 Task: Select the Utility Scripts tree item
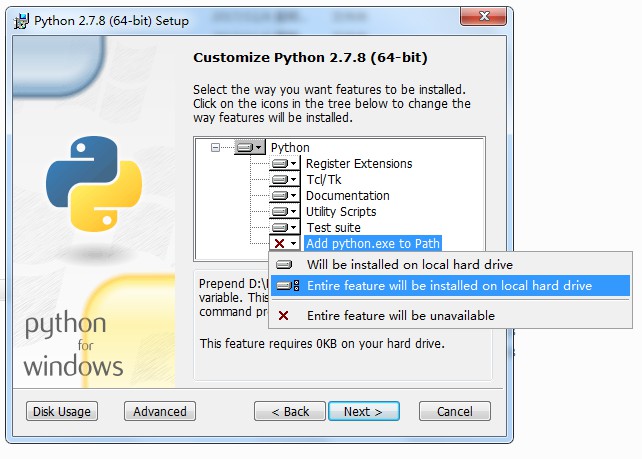pos(341,211)
